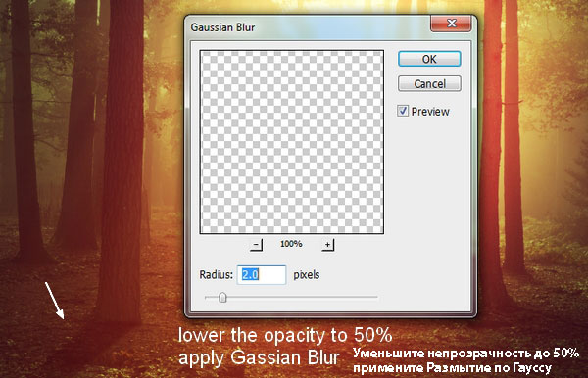The image size is (588, 378).
Task: Click the Radius input field
Action: 262,275
